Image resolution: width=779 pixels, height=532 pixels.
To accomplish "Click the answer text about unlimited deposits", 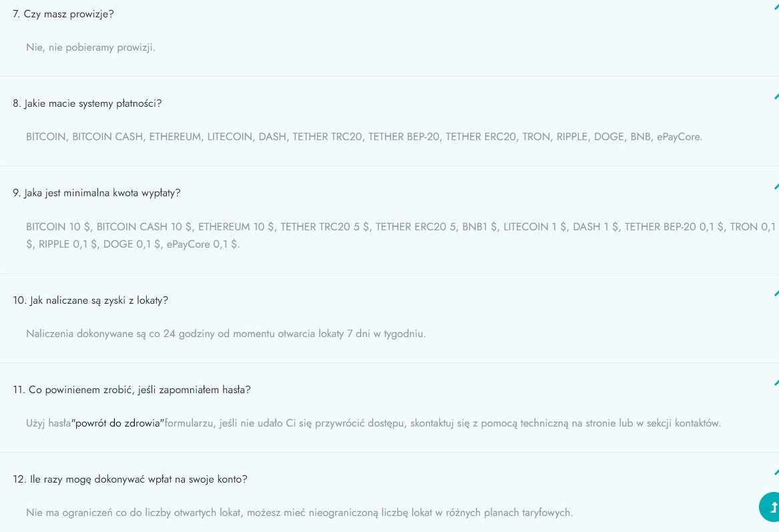I will tap(300, 512).
